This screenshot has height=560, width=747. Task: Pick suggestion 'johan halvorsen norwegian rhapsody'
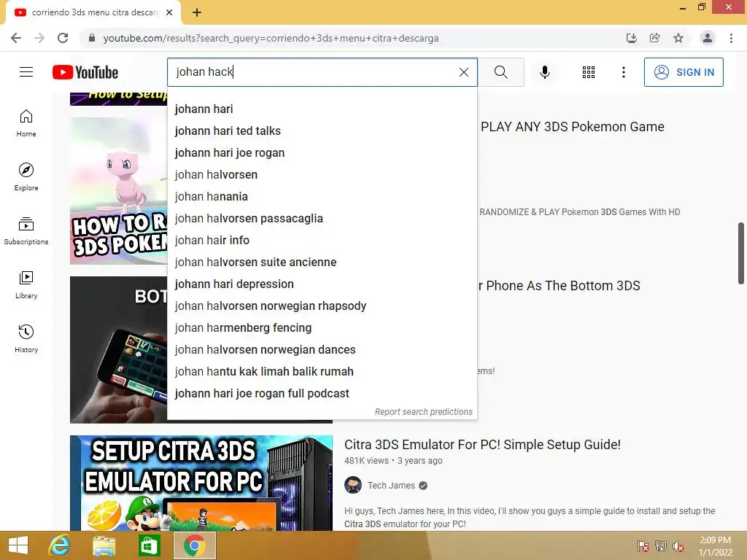[x=322, y=306]
